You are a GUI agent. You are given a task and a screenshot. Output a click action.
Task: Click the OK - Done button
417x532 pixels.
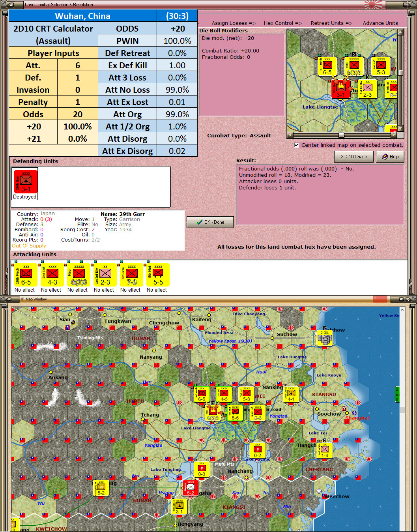[210, 222]
